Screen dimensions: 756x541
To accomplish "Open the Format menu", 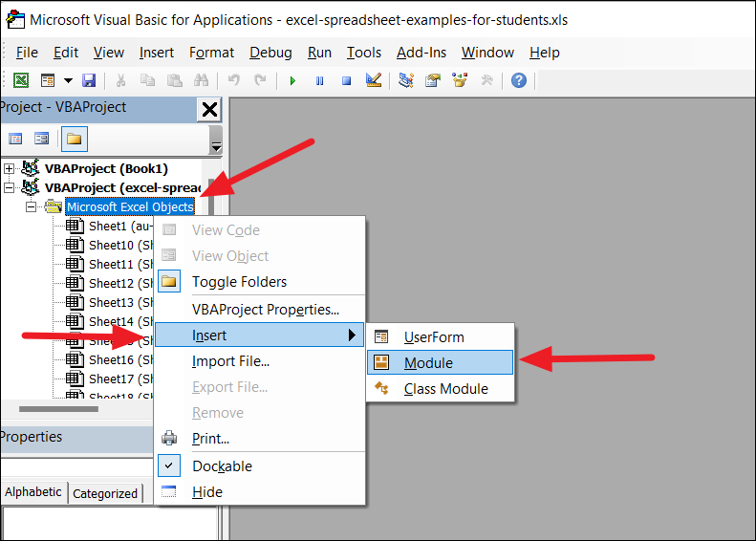I will [x=211, y=52].
